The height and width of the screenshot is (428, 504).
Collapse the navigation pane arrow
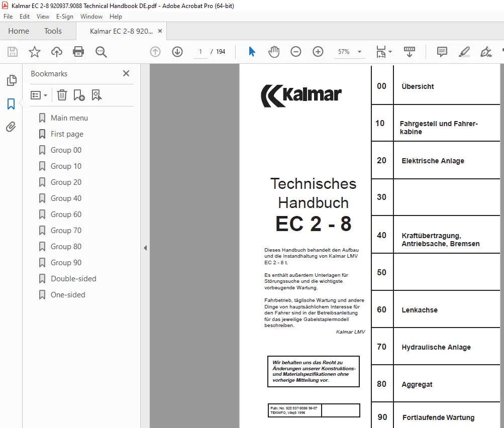tap(145, 248)
